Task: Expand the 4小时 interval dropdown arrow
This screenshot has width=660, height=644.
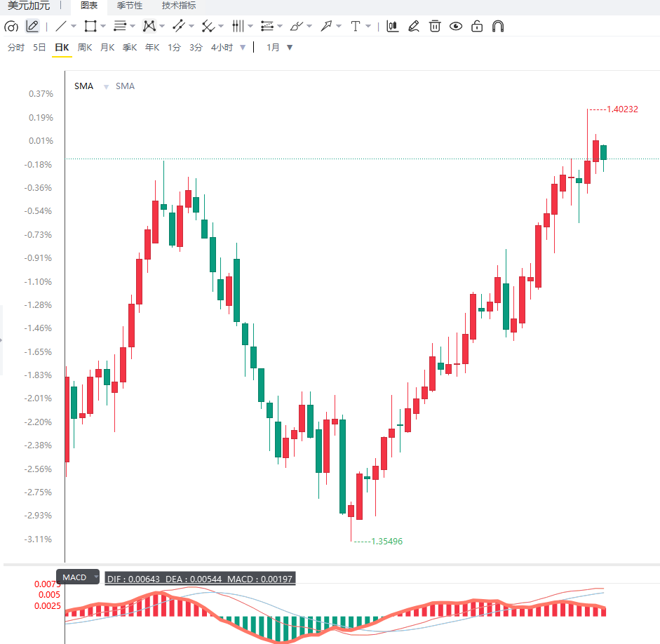Action: 243,48
